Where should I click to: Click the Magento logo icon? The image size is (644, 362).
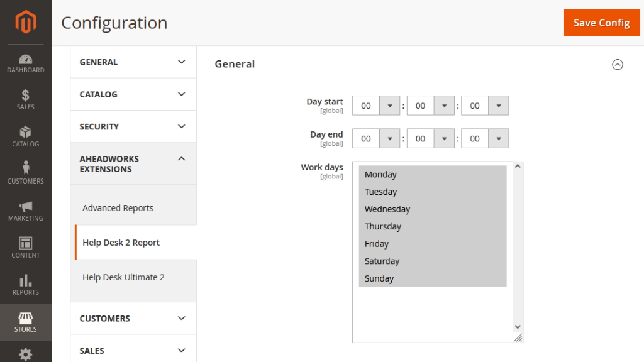[x=26, y=22]
